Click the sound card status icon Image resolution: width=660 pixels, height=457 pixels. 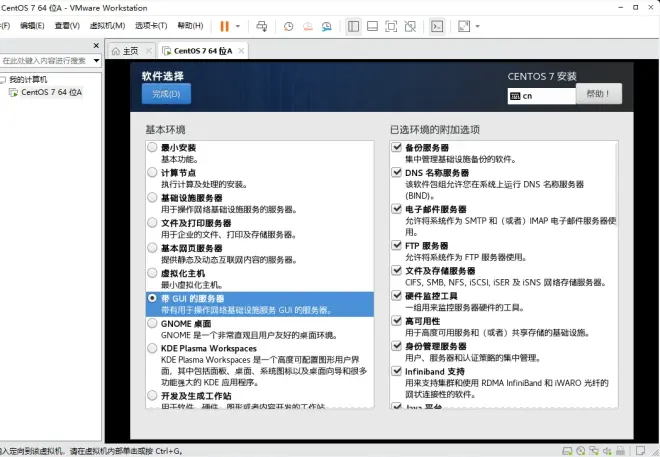607,451
